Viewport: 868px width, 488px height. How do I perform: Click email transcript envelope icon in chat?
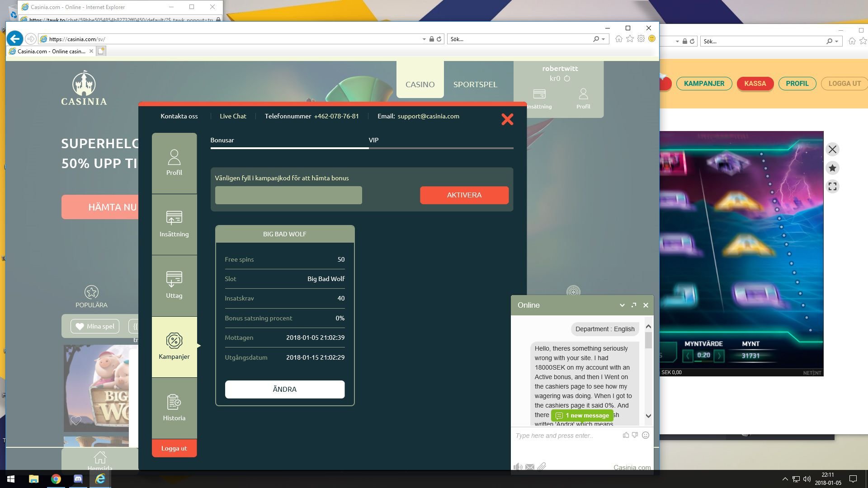pyautogui.click(x=530, y=467)
